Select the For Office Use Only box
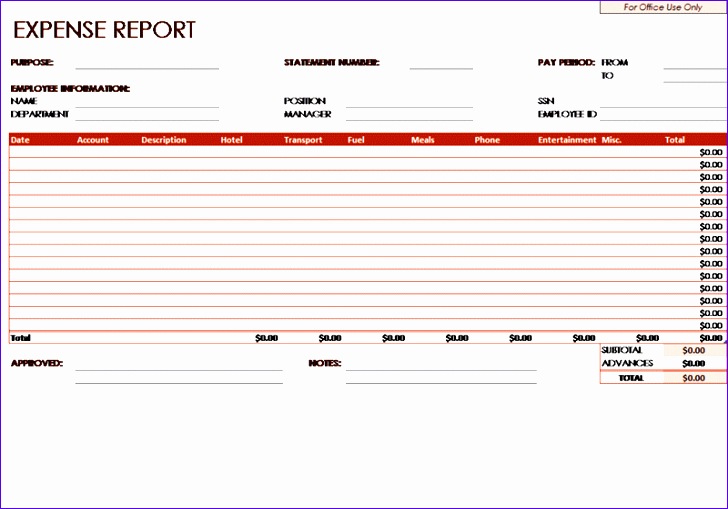This screenshot has width=728, height=509. point(663,7)
